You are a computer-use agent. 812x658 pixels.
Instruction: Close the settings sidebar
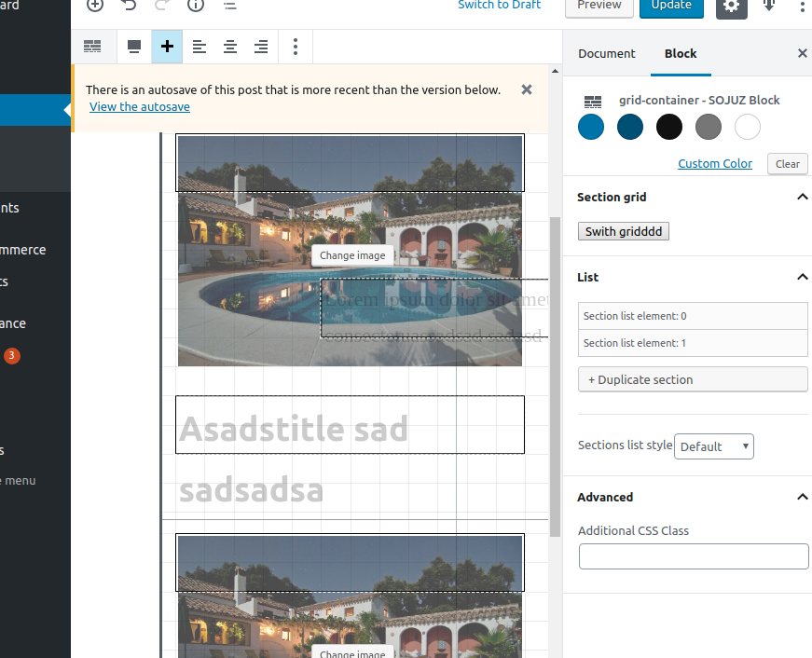(802, 53)
